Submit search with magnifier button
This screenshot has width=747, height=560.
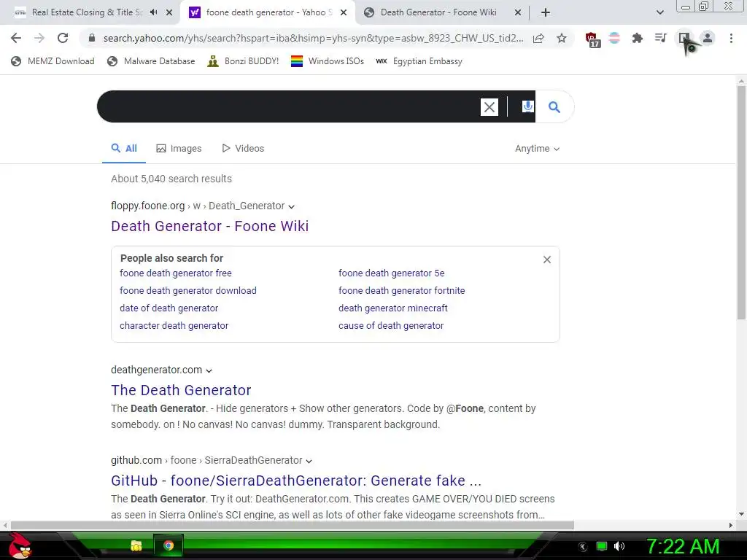(x=554, y=106)
